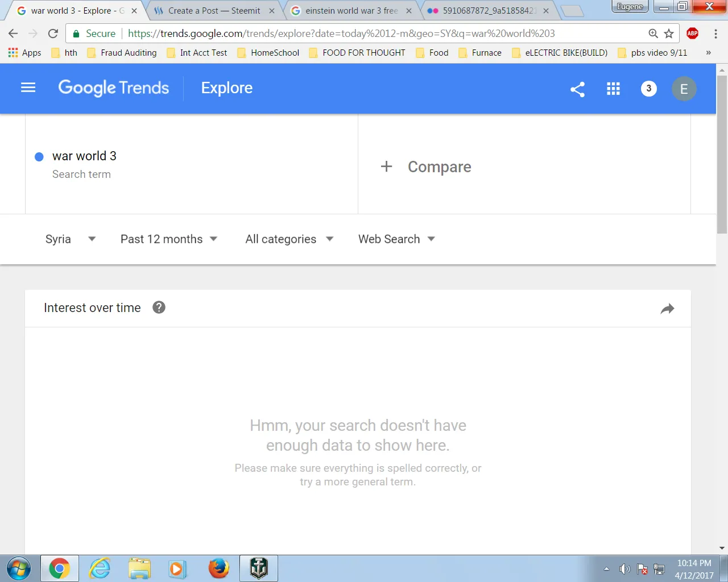Launch Firefox from the taskbar

click(x=218, y=568)
